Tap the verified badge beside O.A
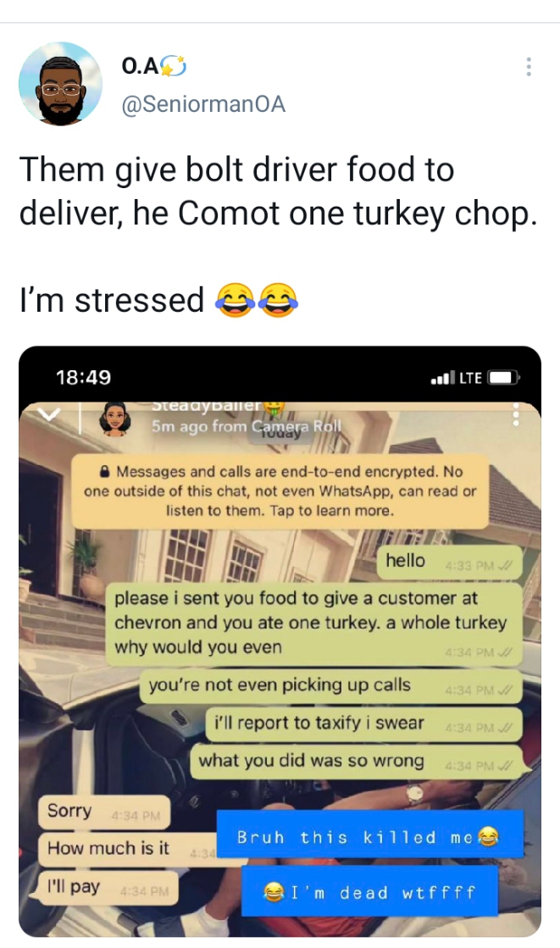 (x=174, y=66)
